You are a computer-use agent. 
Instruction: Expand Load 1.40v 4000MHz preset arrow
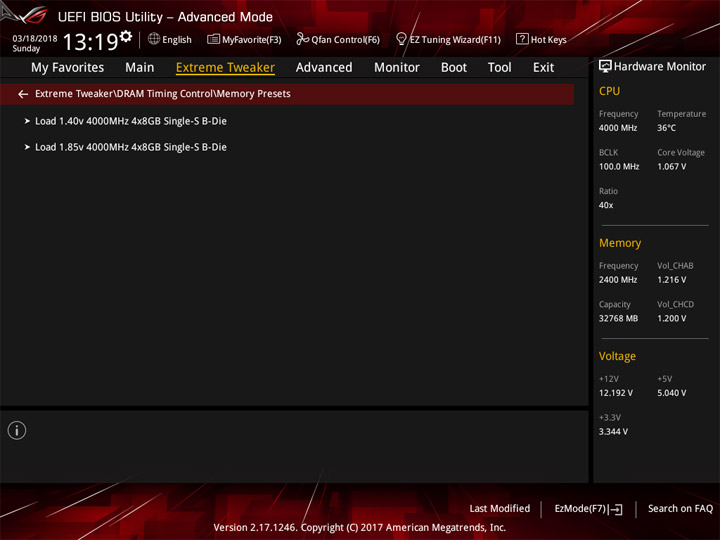(x=27, y=121)
